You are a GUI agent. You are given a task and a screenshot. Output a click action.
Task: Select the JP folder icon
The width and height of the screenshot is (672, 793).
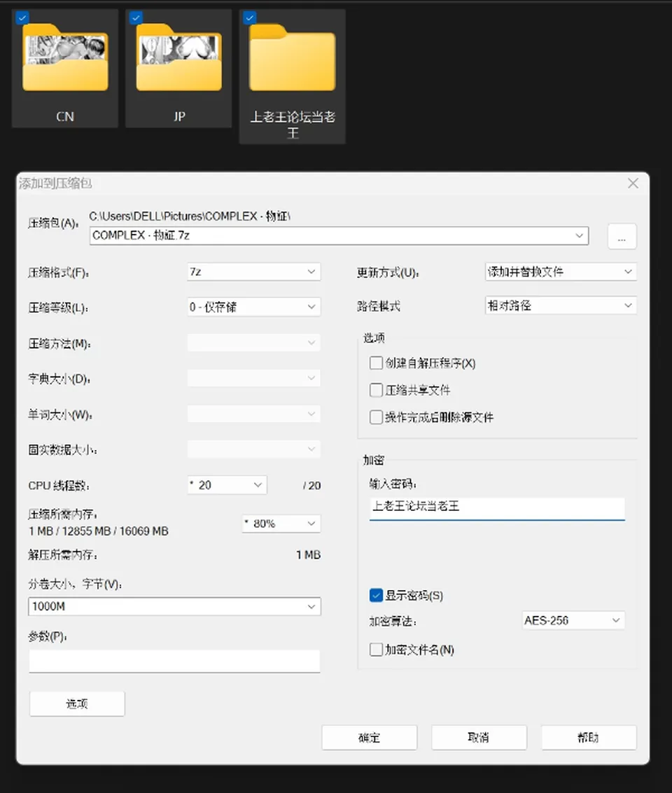pos(179,57)
